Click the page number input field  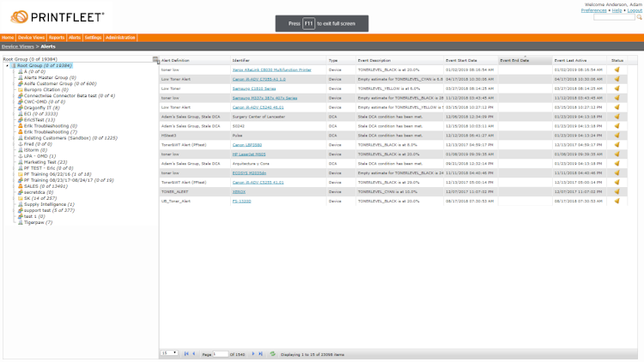(220, 353)
